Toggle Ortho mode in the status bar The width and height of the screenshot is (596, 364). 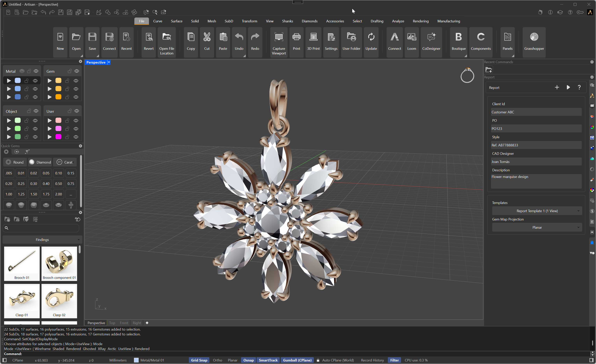[x=217, y=360]
